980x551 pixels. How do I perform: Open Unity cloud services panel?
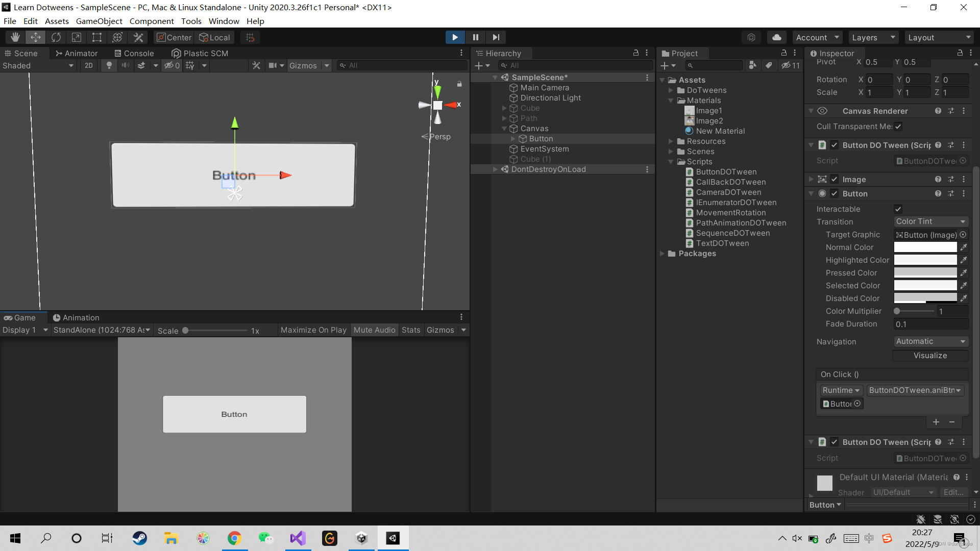coord(776,37)
